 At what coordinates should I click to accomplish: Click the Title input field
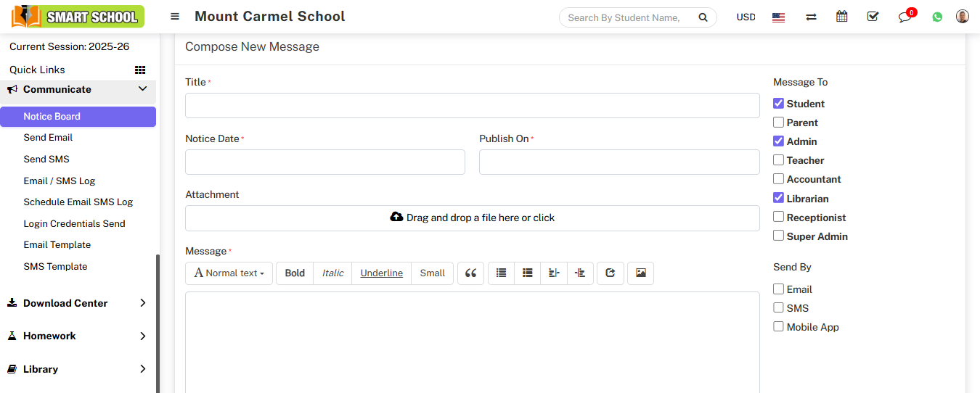[472, 106]
